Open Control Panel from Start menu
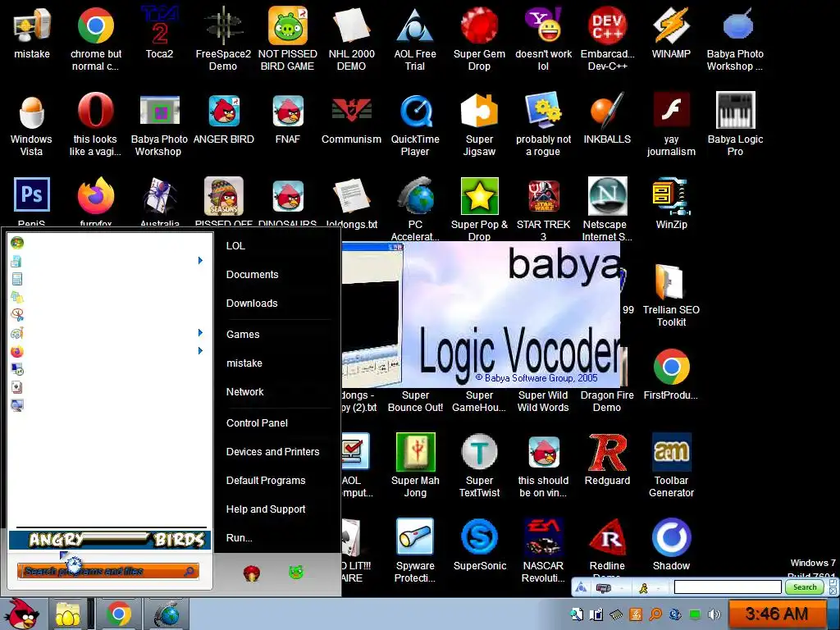The height and width of the screenshot is (630, 840). point(257,422)
